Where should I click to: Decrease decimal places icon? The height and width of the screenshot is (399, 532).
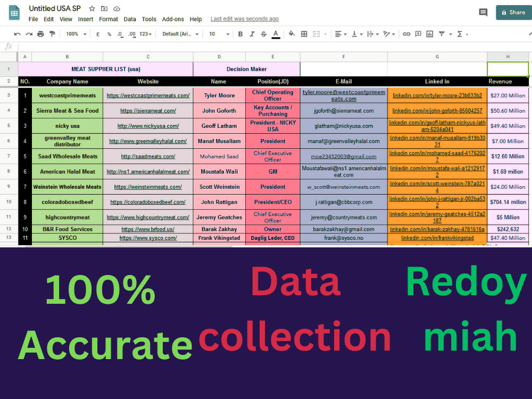point(120,34)
